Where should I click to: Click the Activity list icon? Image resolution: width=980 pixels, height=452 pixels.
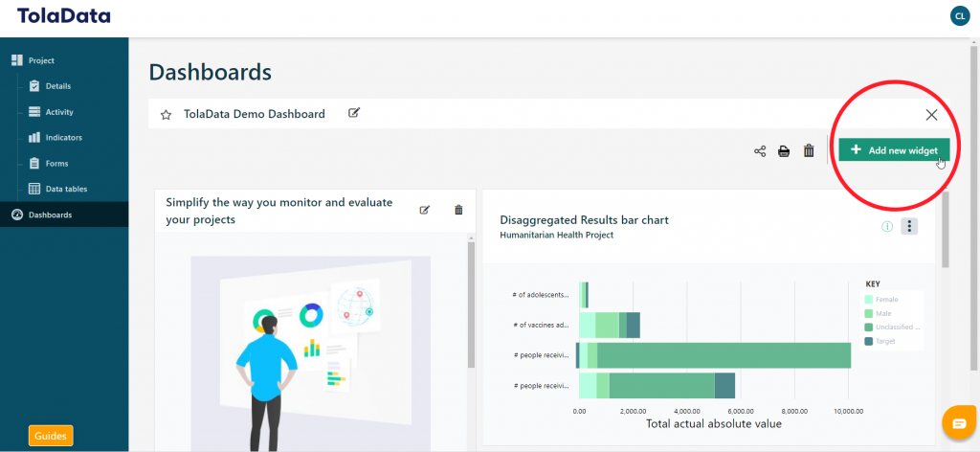click(x=35, y=112)
